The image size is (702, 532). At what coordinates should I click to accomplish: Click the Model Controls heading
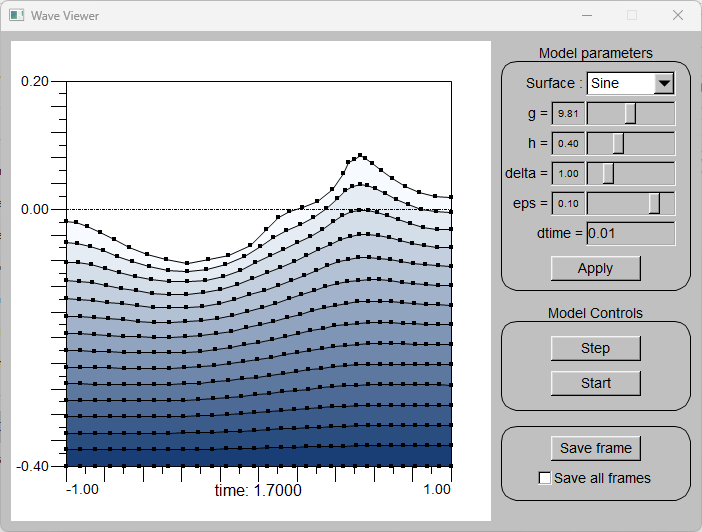tap(595, 313)
